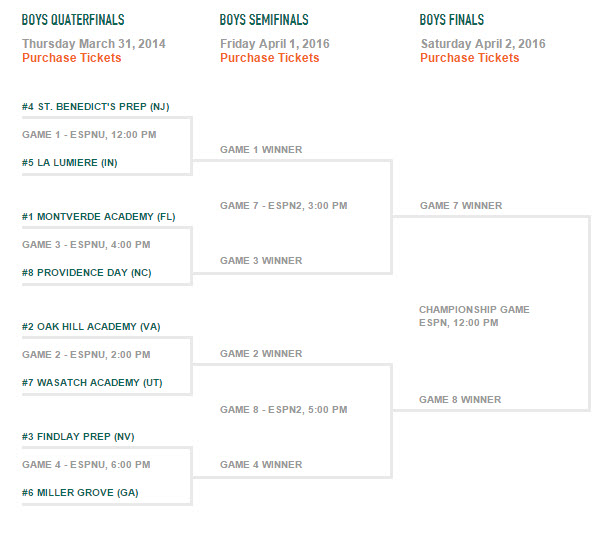Viewport: 597px width, 537px height.
Task: Select #4 St. Benedict's Prep (NJ)
Action: [x=96, y=107]
